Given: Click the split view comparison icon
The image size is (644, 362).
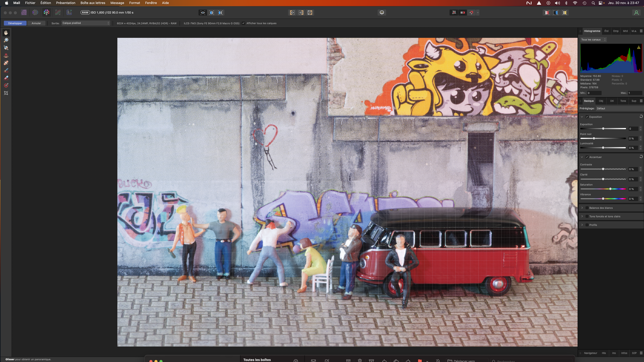Looking at the screenshot, I should (211, 12).
